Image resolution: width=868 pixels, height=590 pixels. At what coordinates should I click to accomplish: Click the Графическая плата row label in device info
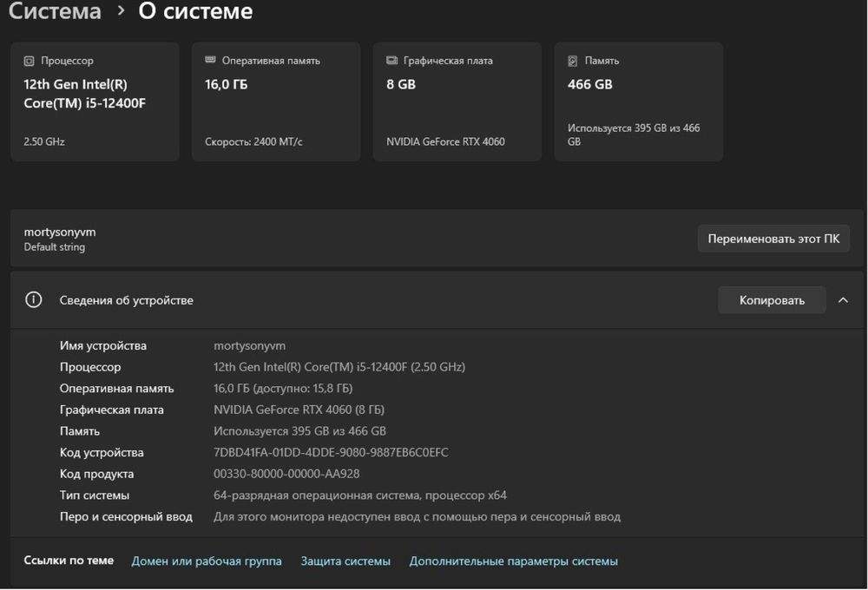tap(112, 410)
